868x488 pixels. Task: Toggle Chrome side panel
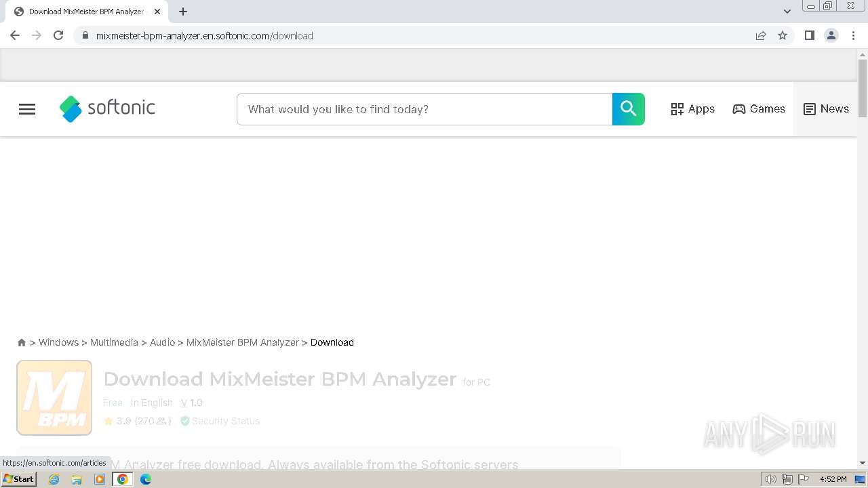tap(810, 35)
